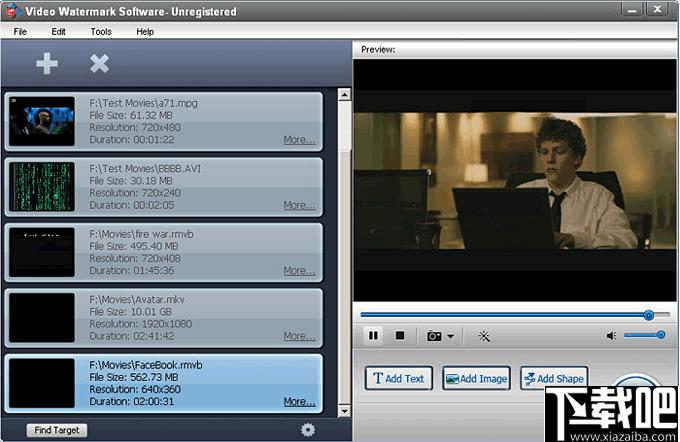Close the Video Watermark Software window
The width and height of the screenshot is (680, 442).
coord(657,10)
